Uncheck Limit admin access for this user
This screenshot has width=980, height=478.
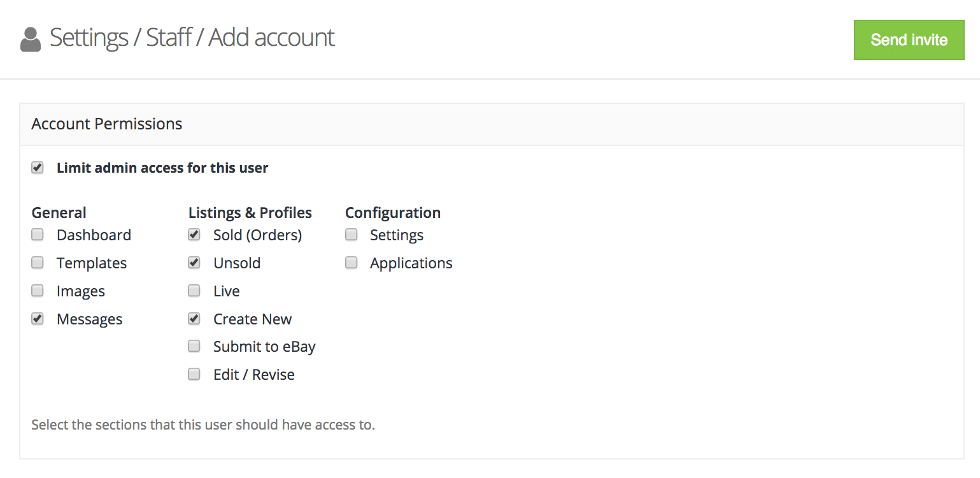[x=38, y=168]
